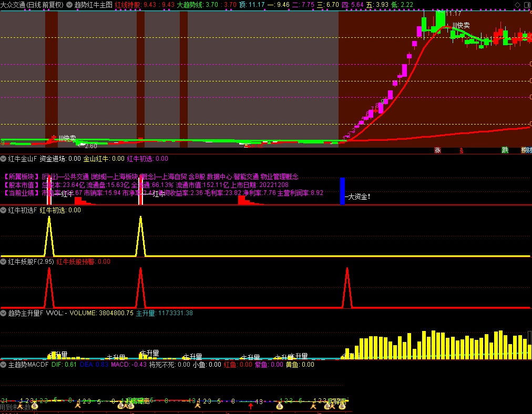Click the rightmost red spike in 红牛妖股F panel
Screen dimensions: 532x414
[347, 287]
